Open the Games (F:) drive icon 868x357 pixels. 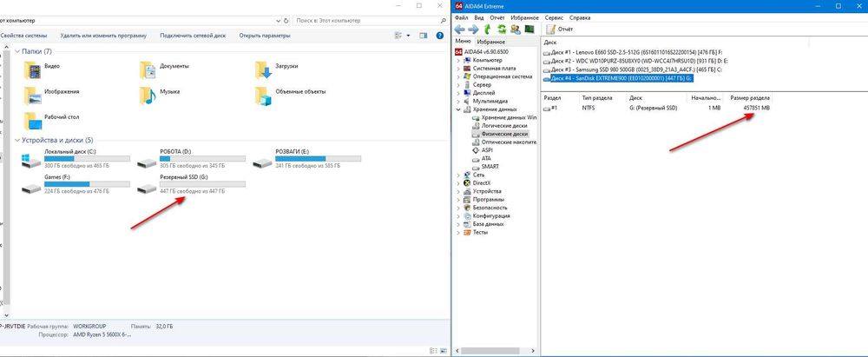31,188
